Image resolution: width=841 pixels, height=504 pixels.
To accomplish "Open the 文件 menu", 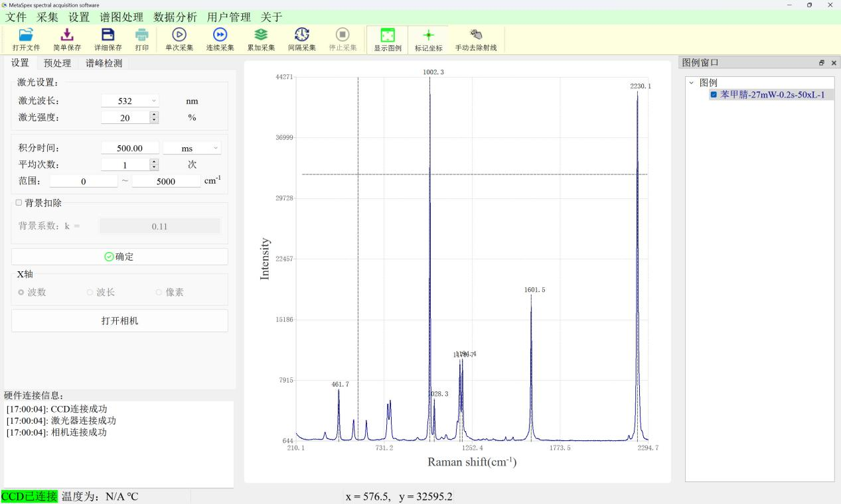I will coord(16,17).
